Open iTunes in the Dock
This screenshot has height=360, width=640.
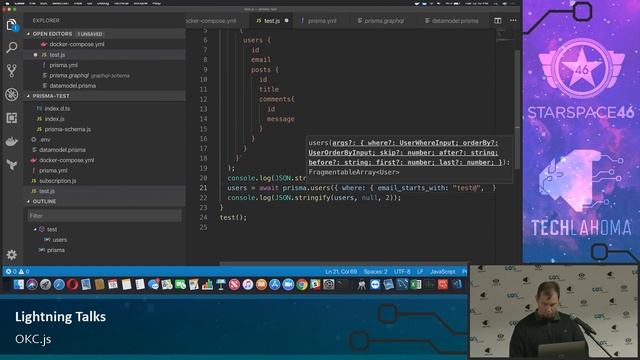[248, 284]
